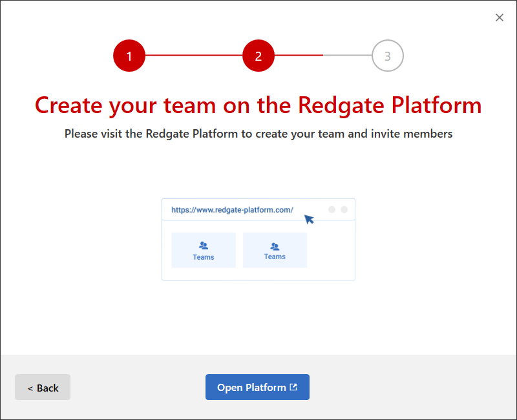Click the browser mockup illustration frame

(x=258, y=240)
